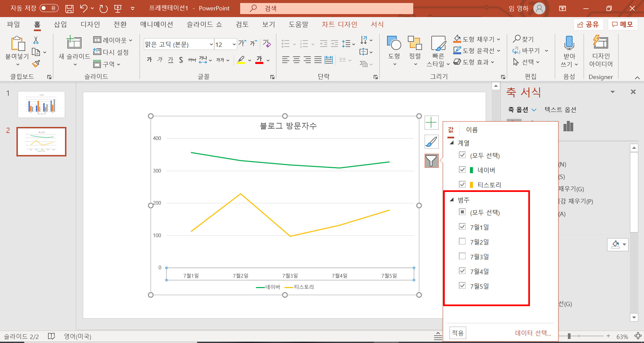The height and width of the screenshot is (343, 644).
Task: Switch to the 삽입 ribbon tab
Action: pos(60,24)
